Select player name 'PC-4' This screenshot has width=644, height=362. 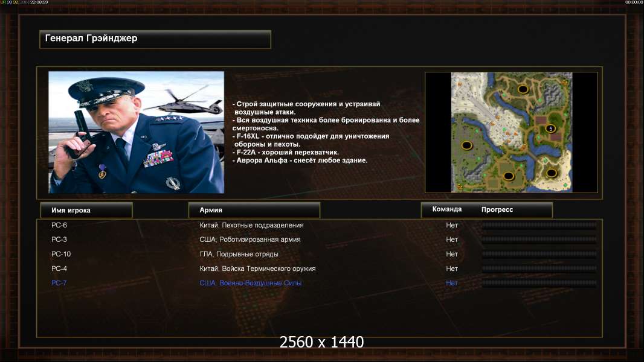point(59,268)
